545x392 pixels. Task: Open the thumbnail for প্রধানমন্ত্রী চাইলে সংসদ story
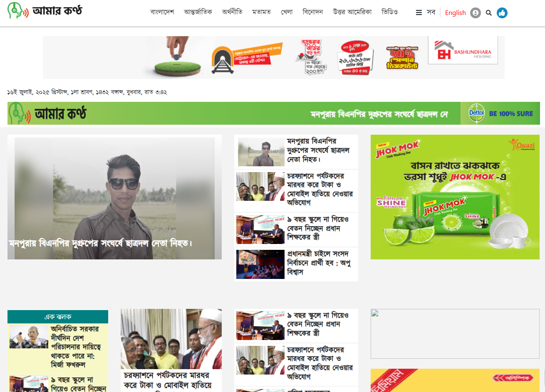coord(260,264)
